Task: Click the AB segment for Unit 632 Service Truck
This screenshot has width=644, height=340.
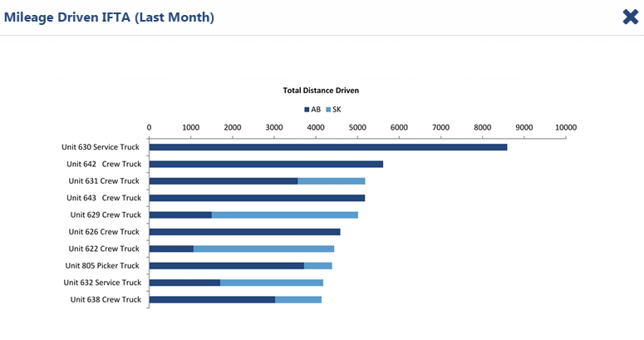Action: 184,283
